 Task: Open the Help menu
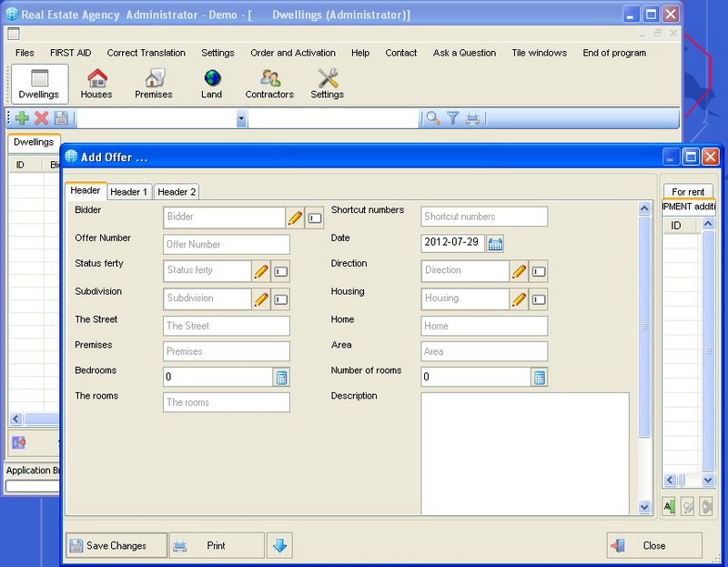[360, 53]
